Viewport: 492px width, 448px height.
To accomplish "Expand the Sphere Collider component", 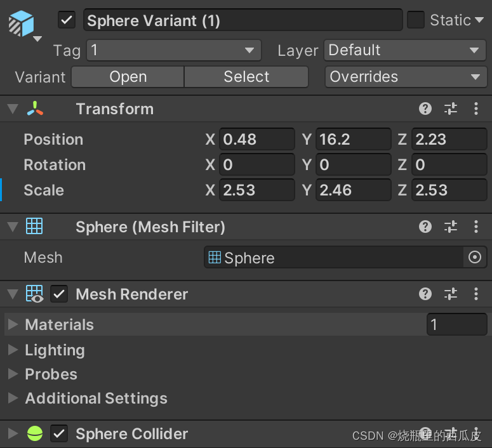I will (x=13, y=433).
